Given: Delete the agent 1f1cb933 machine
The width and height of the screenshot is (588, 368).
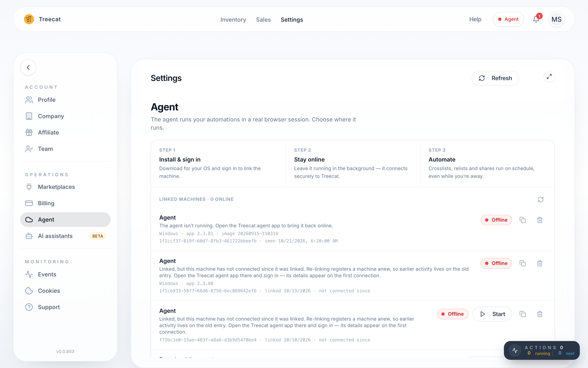Looking at the screenshot, I should click(540, 263).
